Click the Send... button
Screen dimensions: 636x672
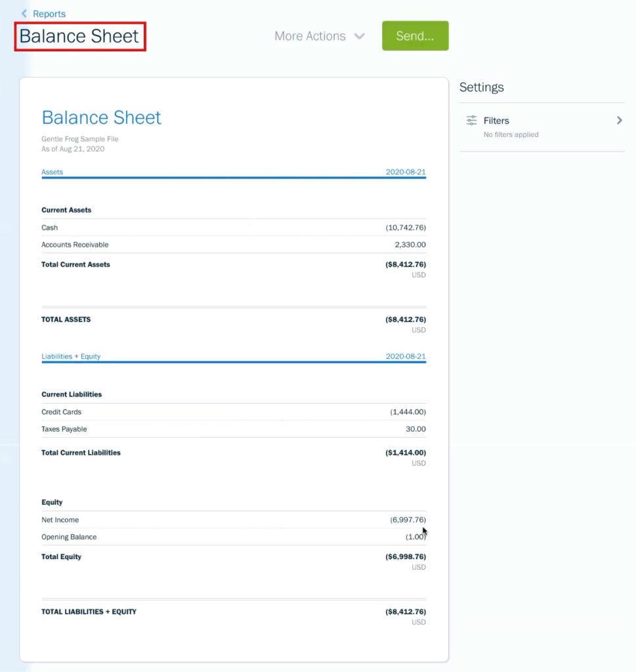(415, 36)
